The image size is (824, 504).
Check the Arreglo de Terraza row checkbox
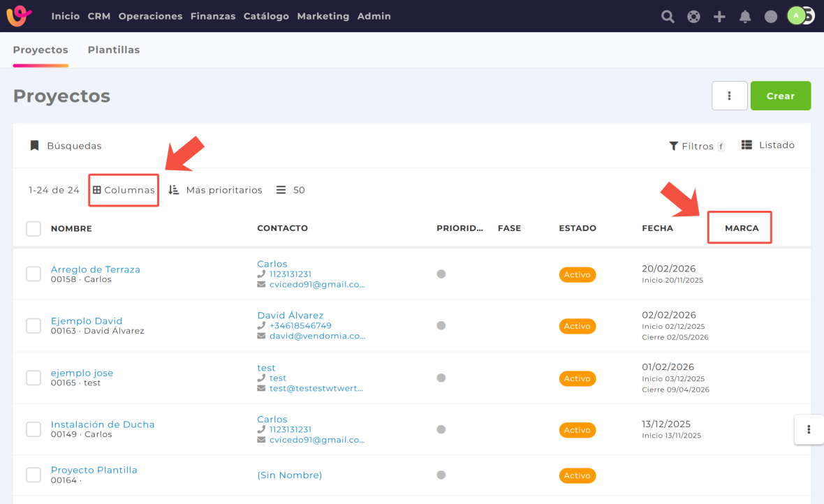(34, 274)
